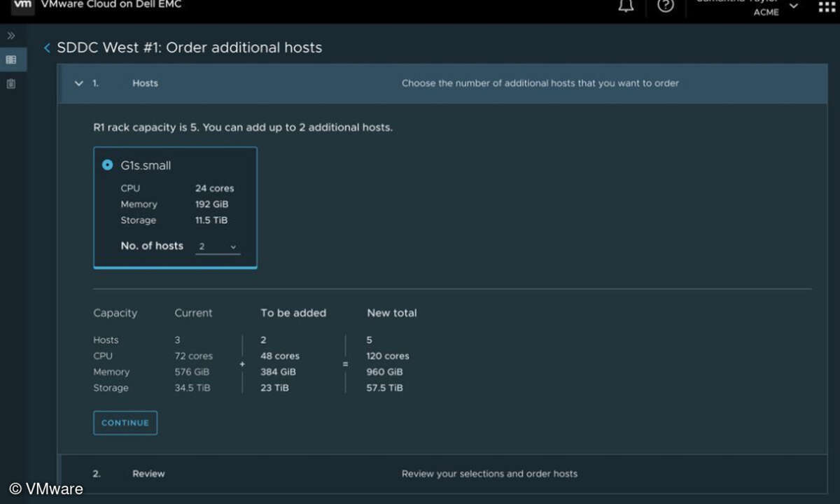Click the '24 cores' CPU spec
This screenshot has height=504, width=840.
tap(215, 188)
